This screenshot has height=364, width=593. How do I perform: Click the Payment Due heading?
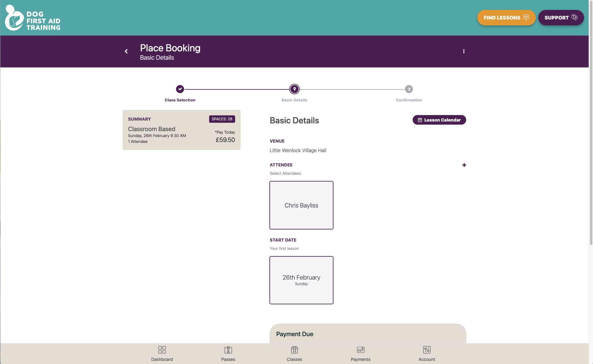[295, 334]
